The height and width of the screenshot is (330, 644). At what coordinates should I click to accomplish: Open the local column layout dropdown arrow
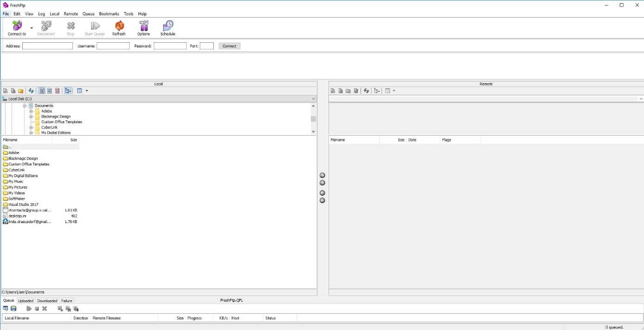87,90
